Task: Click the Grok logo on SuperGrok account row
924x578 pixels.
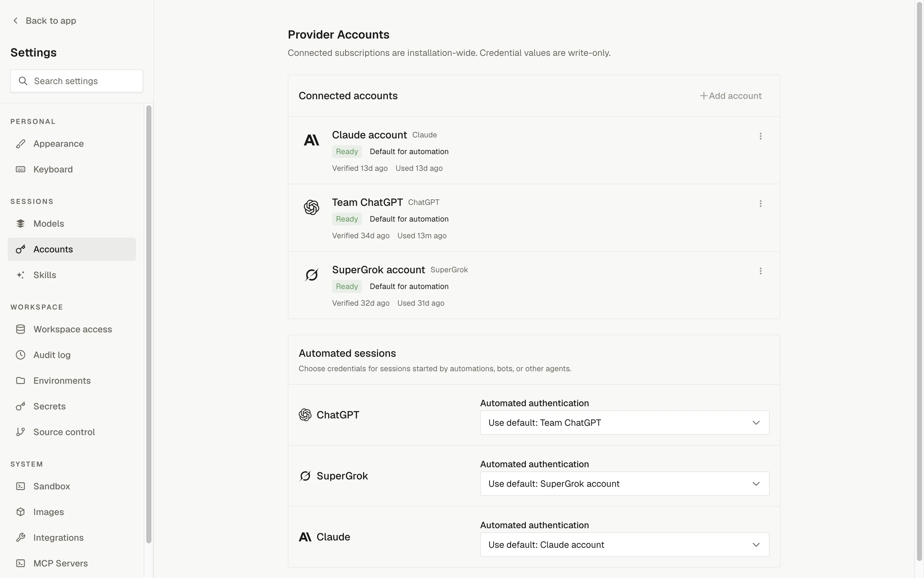Action: [x=311, y=275]
